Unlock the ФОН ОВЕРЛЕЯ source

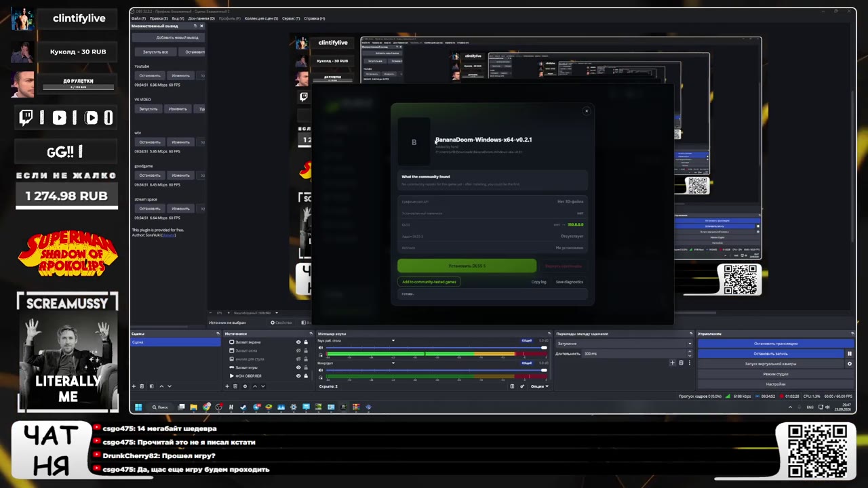pos(306,375)
